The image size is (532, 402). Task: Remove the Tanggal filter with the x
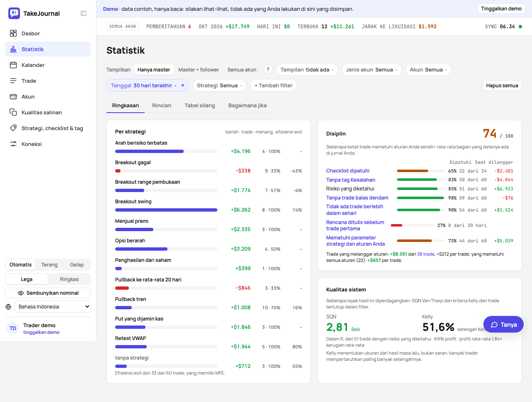[x=182, y=85]
